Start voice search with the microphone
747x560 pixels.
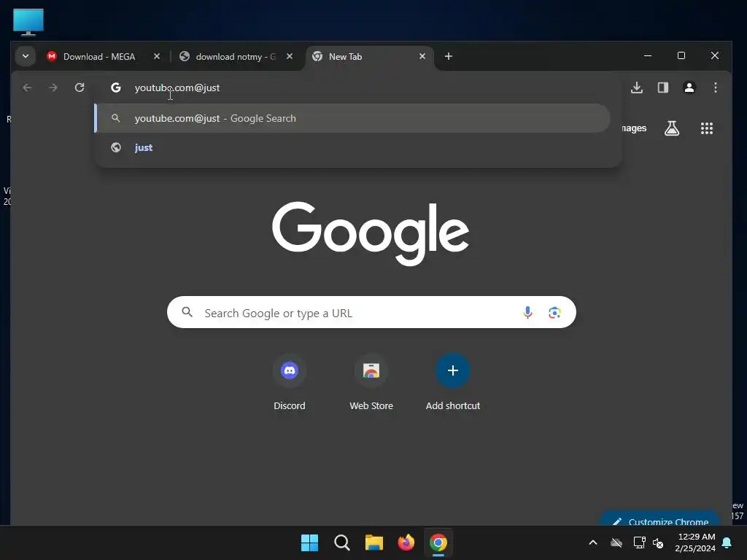[528, 312]
